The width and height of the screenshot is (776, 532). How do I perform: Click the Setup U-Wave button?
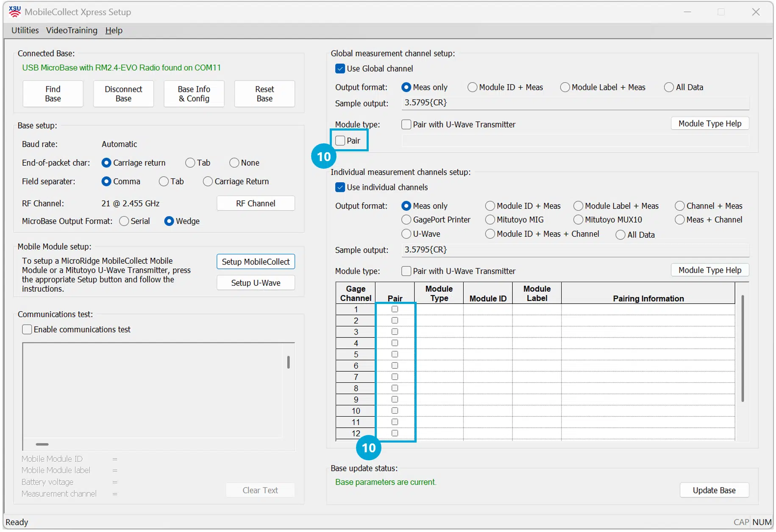point(256,283)
